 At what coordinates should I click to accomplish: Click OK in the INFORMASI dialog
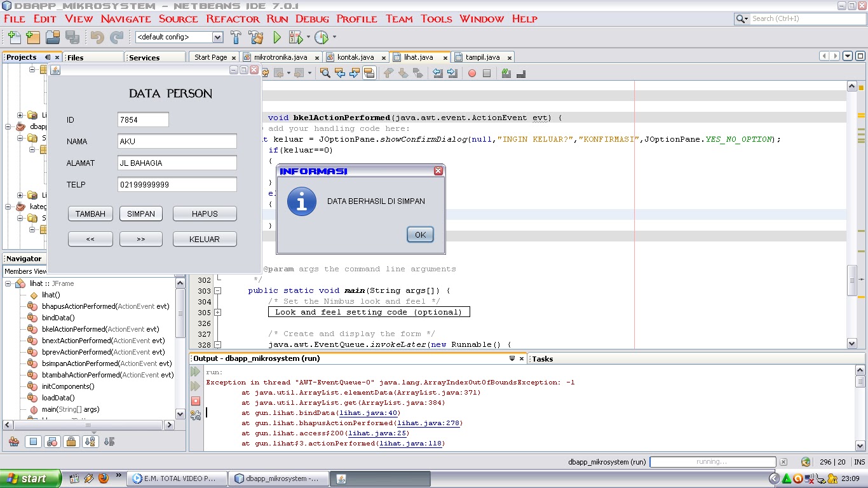point(420,234)
